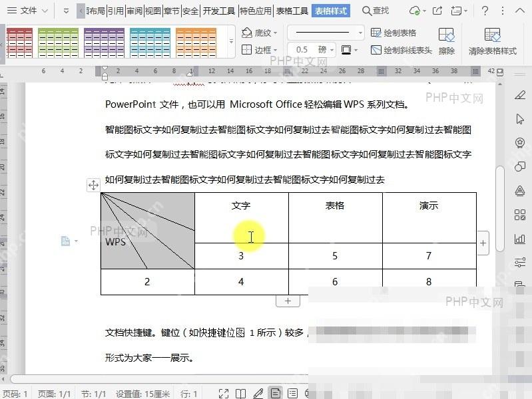Click the 绘制斜线表头 button
Screen dimensions: 532x399
[x=401, y=51]
